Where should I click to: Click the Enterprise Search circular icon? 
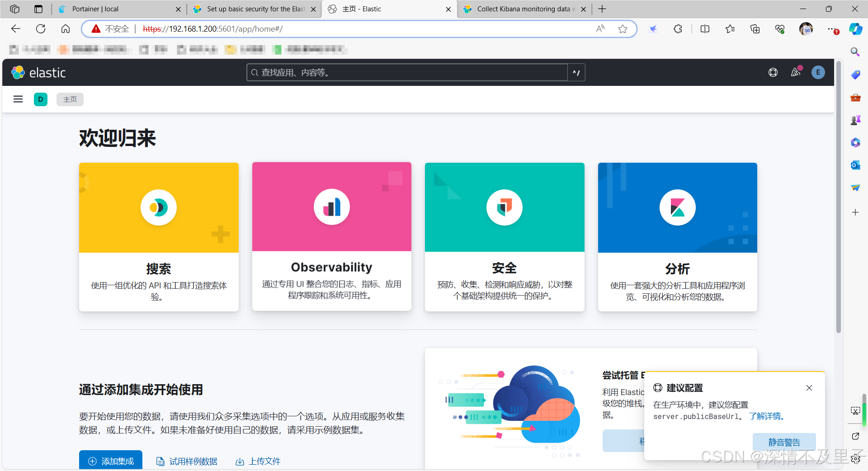coord(159,207)
